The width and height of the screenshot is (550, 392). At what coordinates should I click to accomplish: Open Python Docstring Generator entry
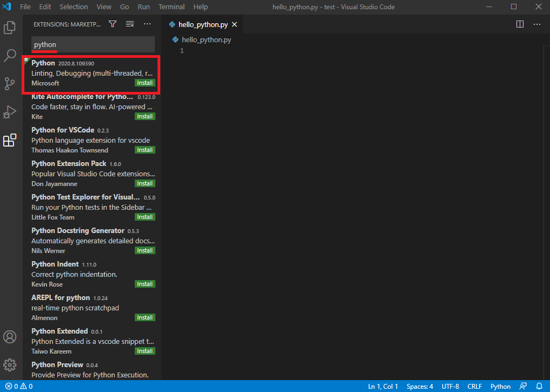pos(92,241)
